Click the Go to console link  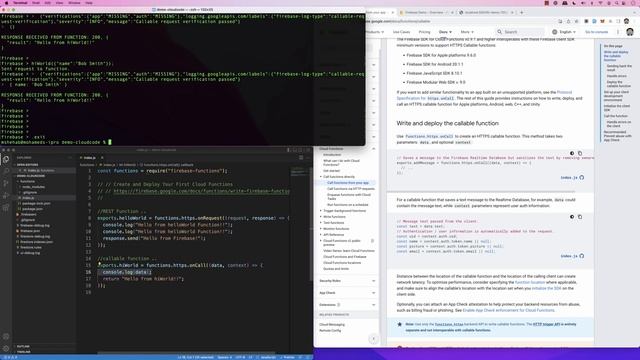(x=596, y=32)
